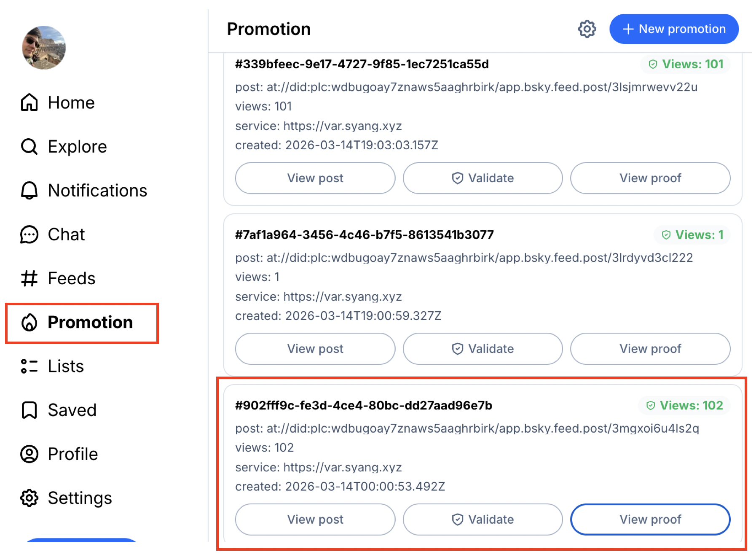756x560 pixels.
Task: View post for promotion #339bfeec
Action: click(315, 178)
